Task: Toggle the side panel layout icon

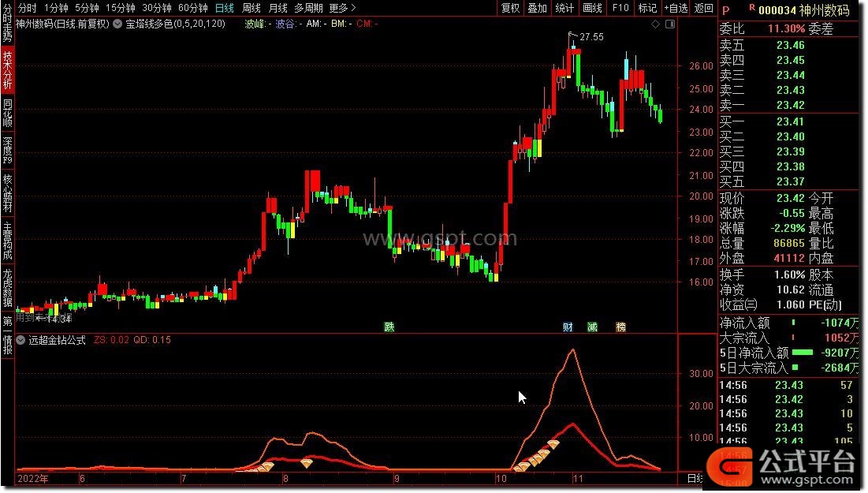Action: point(670,24)
